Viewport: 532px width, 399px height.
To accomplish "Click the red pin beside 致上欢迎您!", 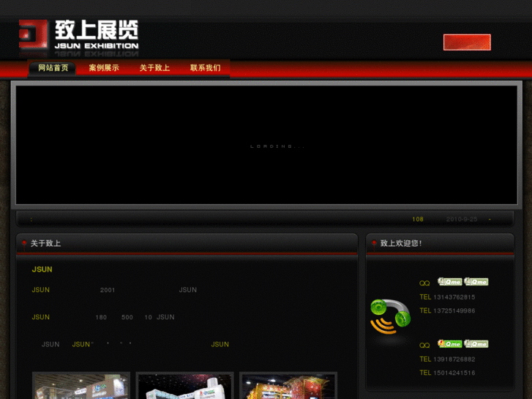I will pyautogui.click(x=374, y=244).
